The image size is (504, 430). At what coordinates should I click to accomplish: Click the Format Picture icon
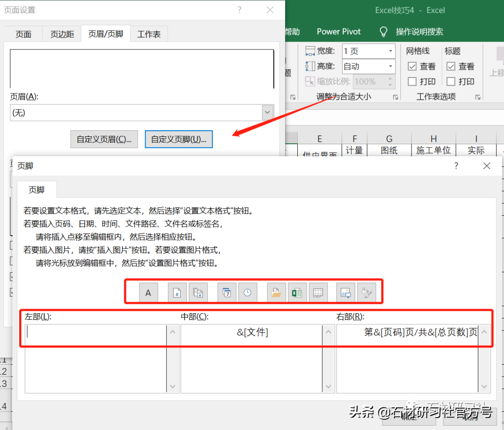(x=366, y=292)
